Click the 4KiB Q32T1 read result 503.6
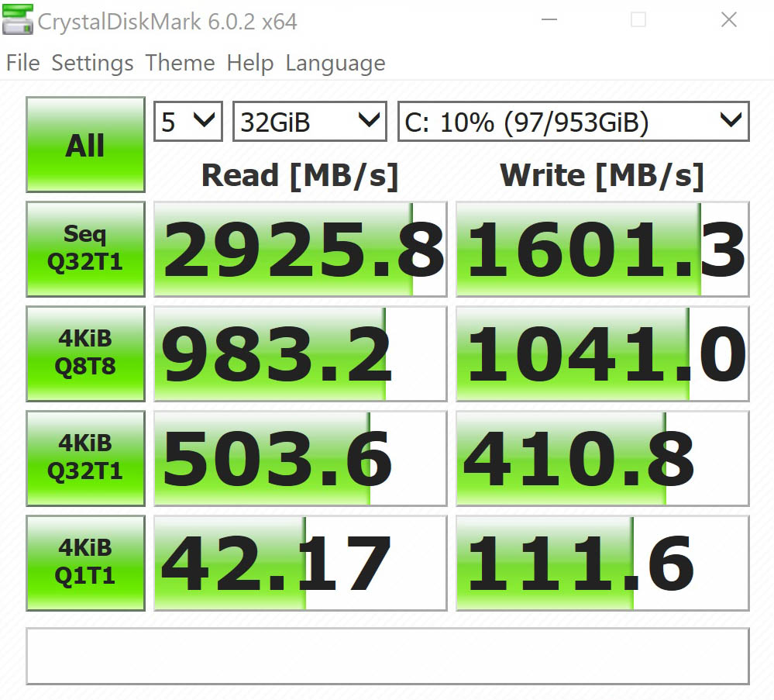The image size is (774, 700). tap(301, 458)
